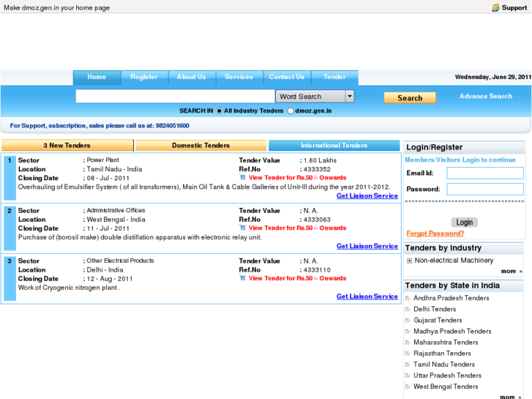Expand the Non-electrical Machinery category

point(409,261)
